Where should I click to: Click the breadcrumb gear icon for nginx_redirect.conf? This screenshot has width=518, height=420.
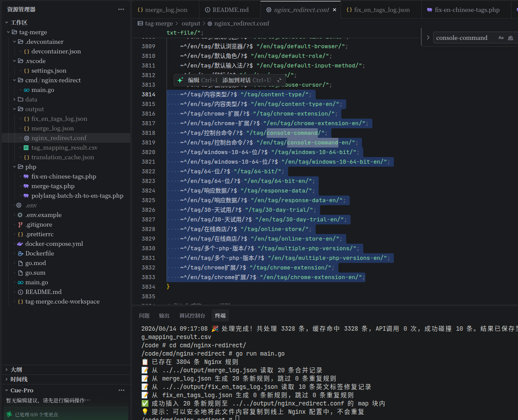210,23
